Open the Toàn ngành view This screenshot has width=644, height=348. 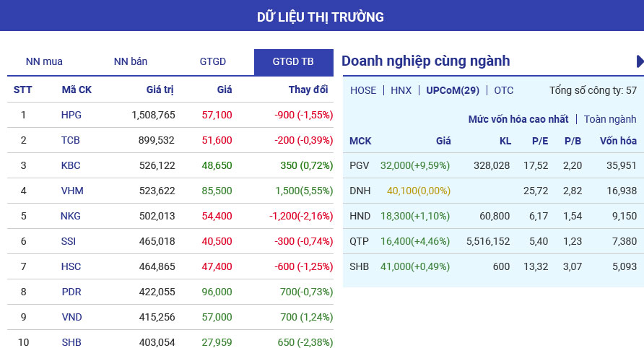pyautogui.click(x=610, y=119)
